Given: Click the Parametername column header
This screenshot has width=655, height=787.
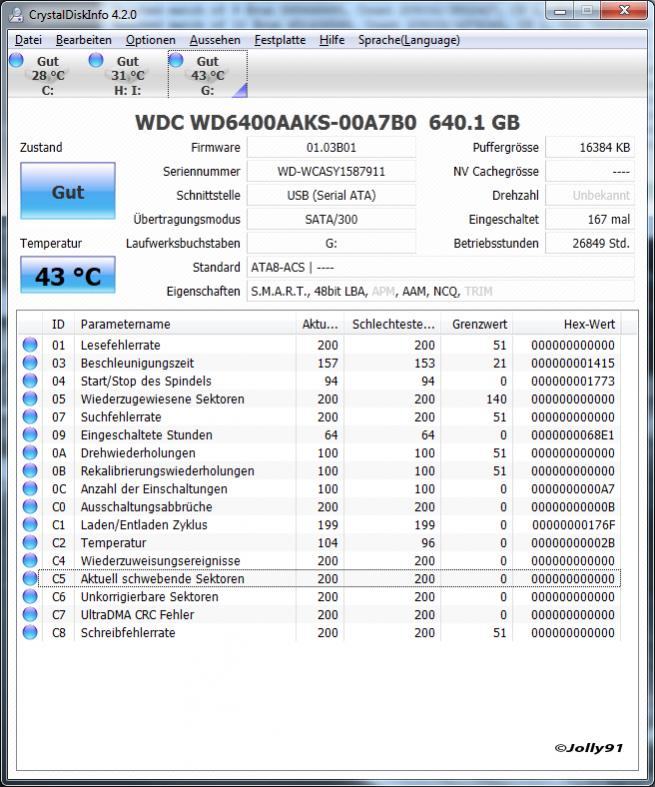Looking at the screenshot, I should point(185,324).
